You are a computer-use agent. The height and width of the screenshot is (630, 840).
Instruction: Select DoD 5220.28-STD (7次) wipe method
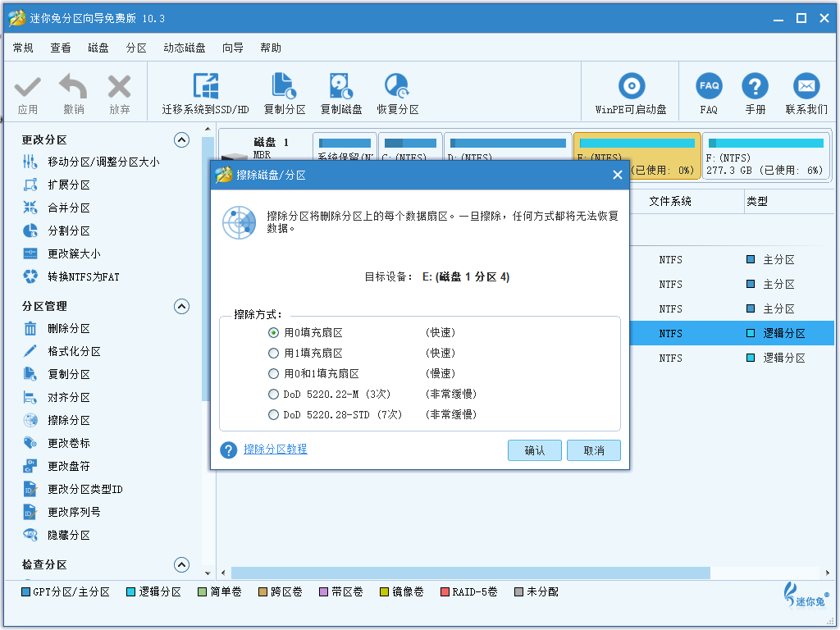(274, 414)
